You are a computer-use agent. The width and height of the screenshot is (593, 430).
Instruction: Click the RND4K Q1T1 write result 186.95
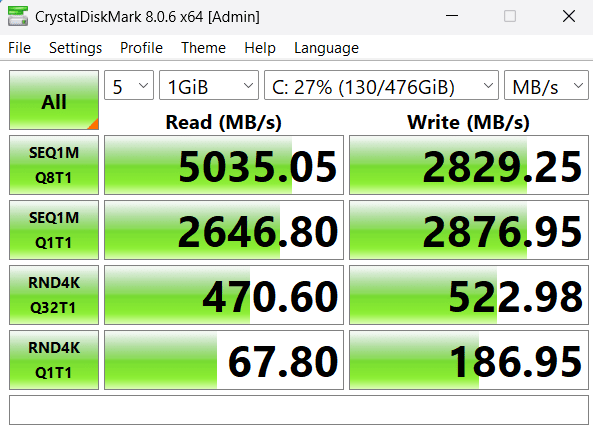click(x=469, y=360)
